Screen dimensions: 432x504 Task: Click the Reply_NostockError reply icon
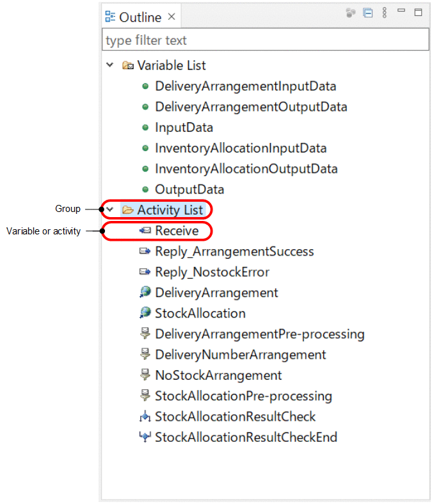(145, 272)
